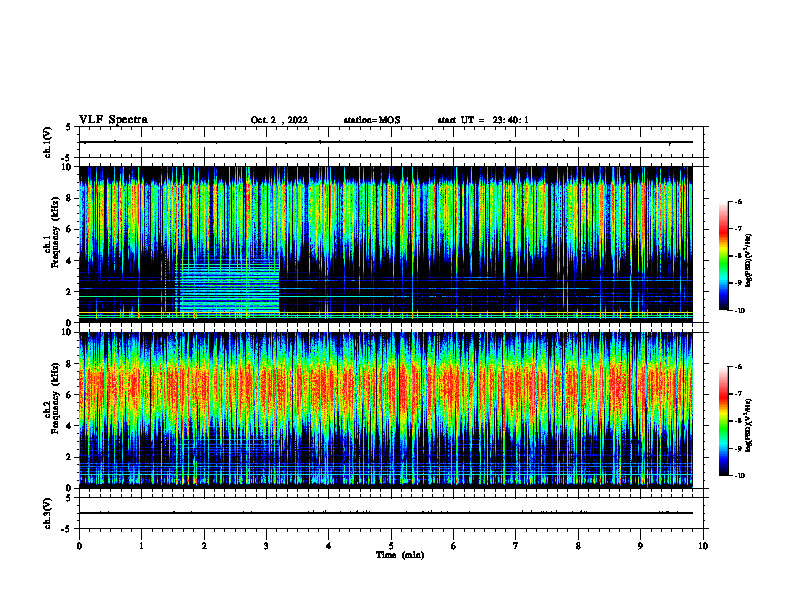
Task: Click the time axis tick label "1"
Action: pos(141,546)
